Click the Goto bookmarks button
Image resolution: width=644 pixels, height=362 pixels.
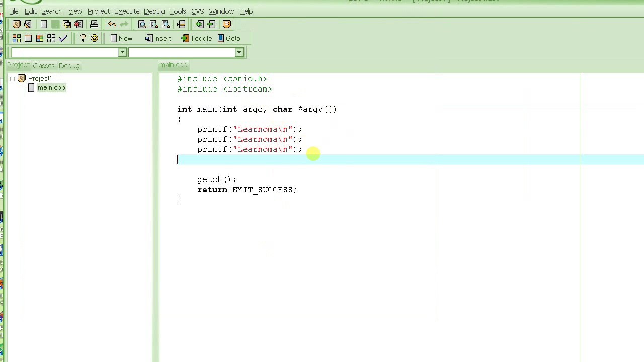[229, 38]
